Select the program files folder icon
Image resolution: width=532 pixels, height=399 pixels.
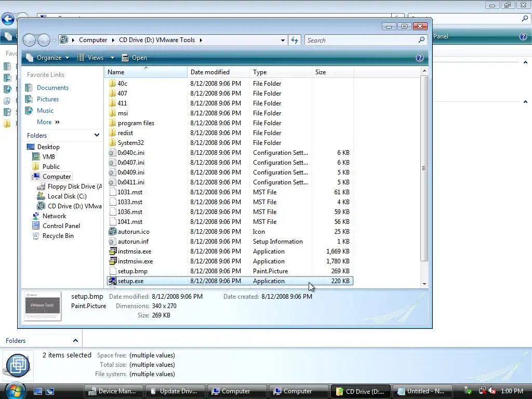tap(112, 123)
